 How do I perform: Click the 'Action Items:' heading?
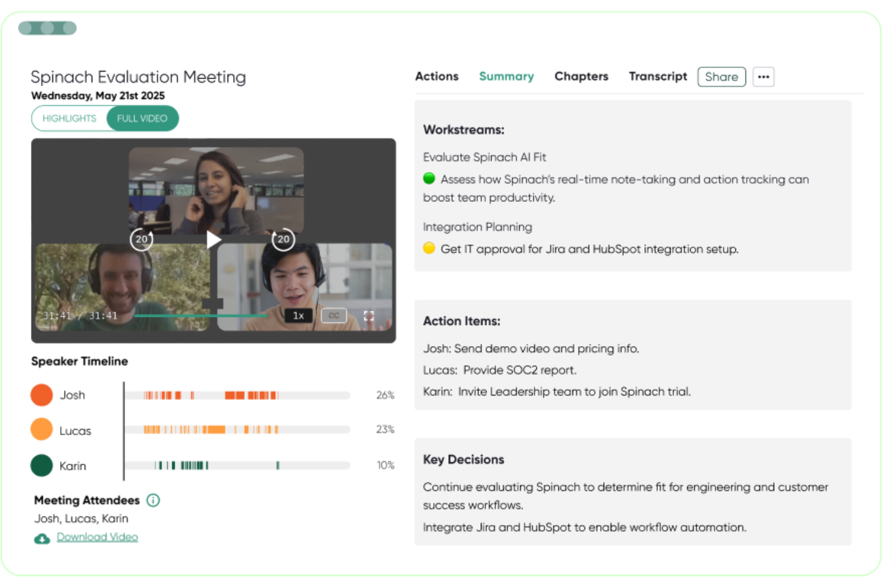(462, 321)
